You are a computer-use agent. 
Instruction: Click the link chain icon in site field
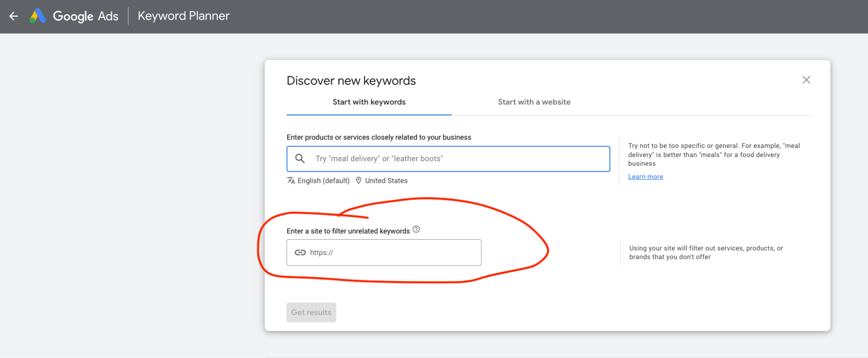pyautogui.click(x=300, y=252)
